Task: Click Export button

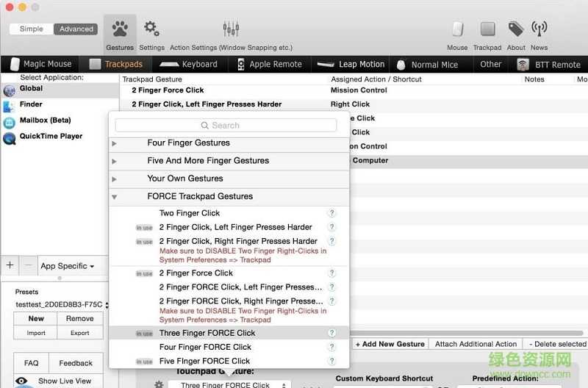Action: point(80,332)
